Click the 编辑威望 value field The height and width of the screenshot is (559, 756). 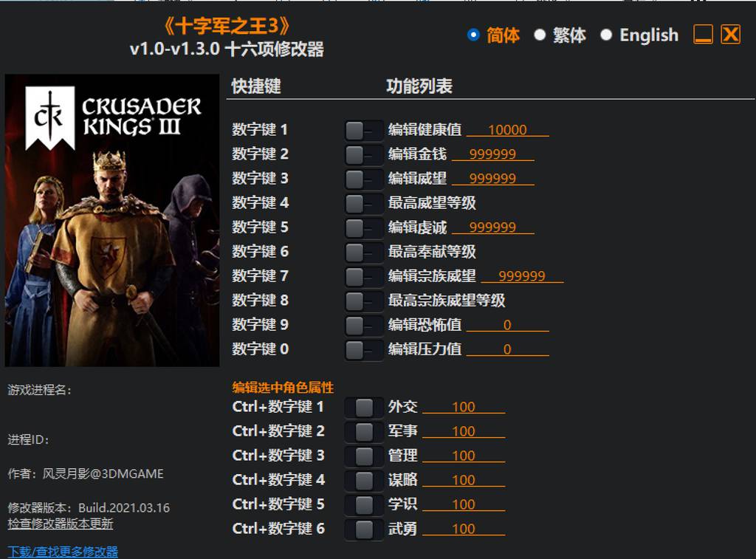click(492, 179)
